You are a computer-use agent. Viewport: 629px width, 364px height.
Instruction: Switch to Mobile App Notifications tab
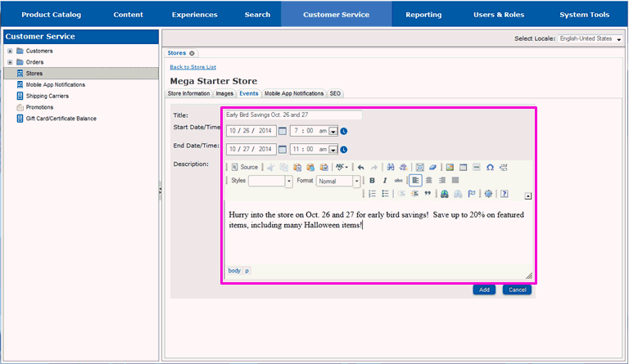[x=294, y=94]
